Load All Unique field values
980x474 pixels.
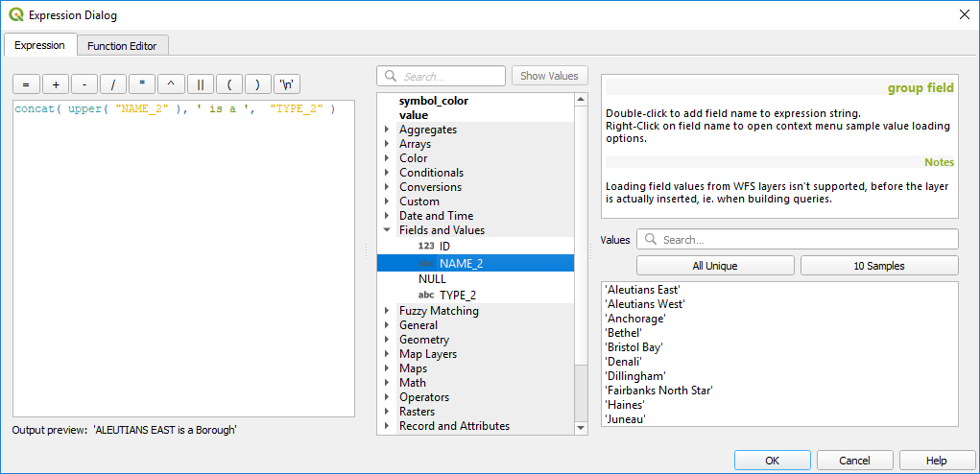pos(715,266)
